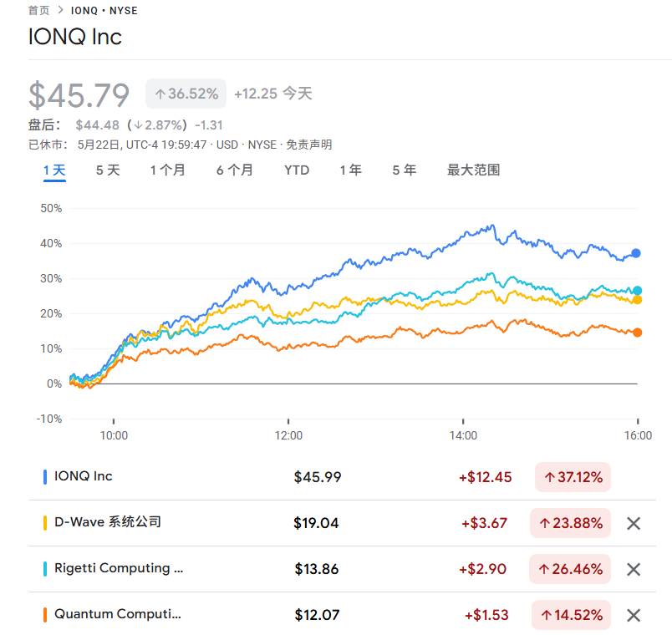Image resolution: width=672 pixels, height=635 pixels.
Task: Click the cyan endpoint dot on the chart line
Action: click(x=637, y=290)
